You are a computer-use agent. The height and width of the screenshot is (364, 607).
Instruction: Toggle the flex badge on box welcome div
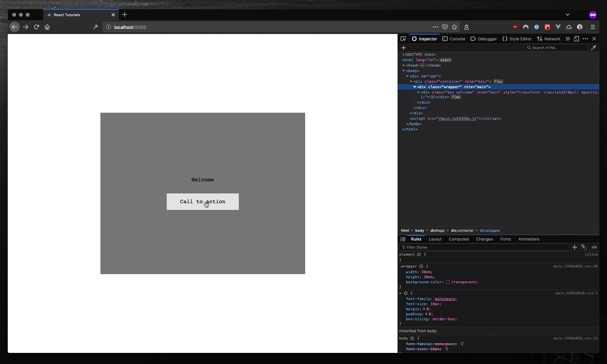point(456,97)
